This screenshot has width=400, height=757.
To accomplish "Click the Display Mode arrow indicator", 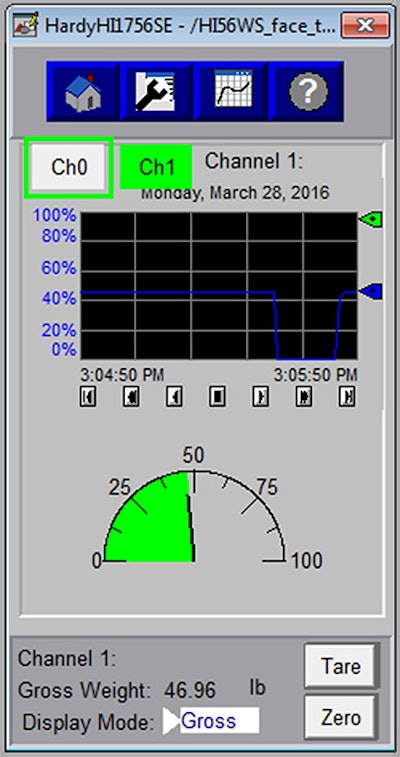I will [x=170, y=721].
